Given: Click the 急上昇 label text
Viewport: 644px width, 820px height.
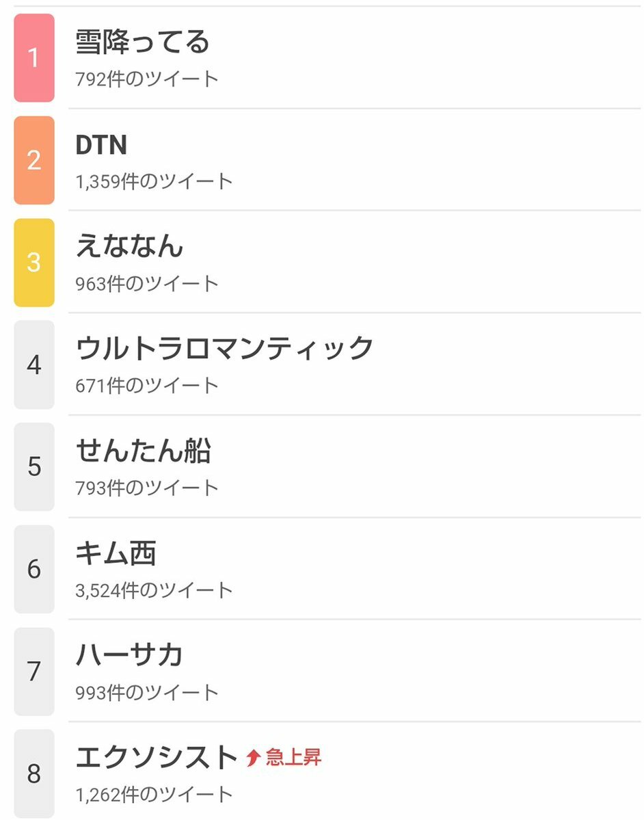Looking at the screenshot, I should (x=293, y=757).
